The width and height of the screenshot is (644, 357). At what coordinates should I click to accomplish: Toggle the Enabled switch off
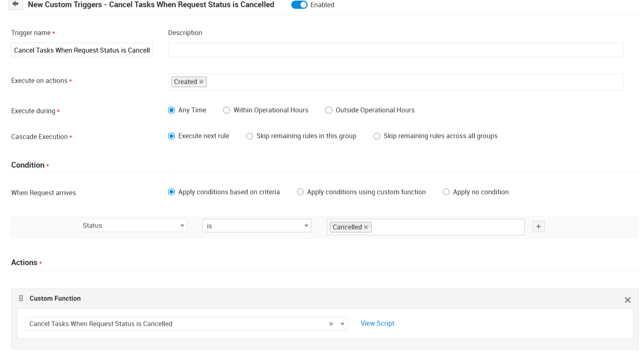(x=299, y=5)
